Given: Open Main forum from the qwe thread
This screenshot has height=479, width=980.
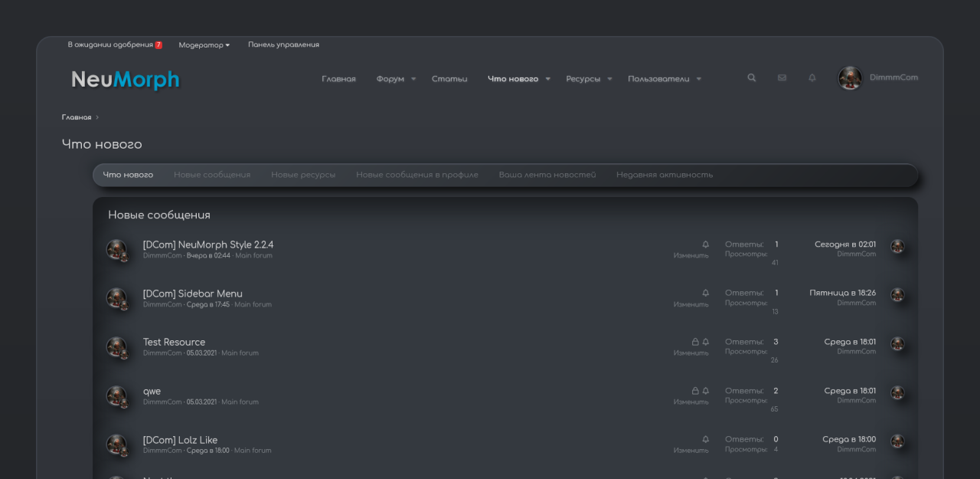Looking at the screenshot, I should [x=240, y=402].
